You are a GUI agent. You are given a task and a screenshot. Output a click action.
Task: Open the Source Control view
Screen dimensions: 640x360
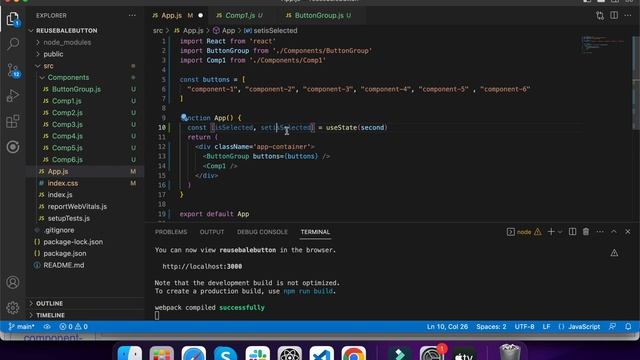[x=13, y=70]
